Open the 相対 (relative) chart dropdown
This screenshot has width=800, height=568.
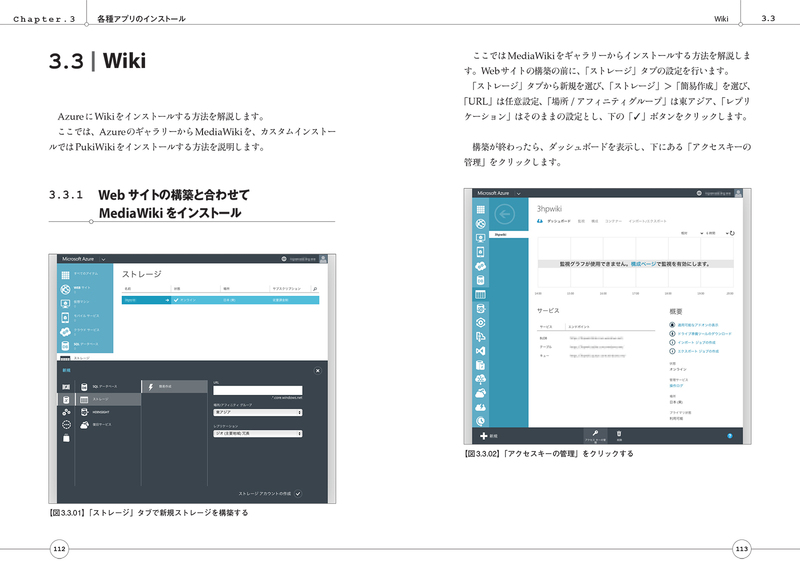click(692, 233)
